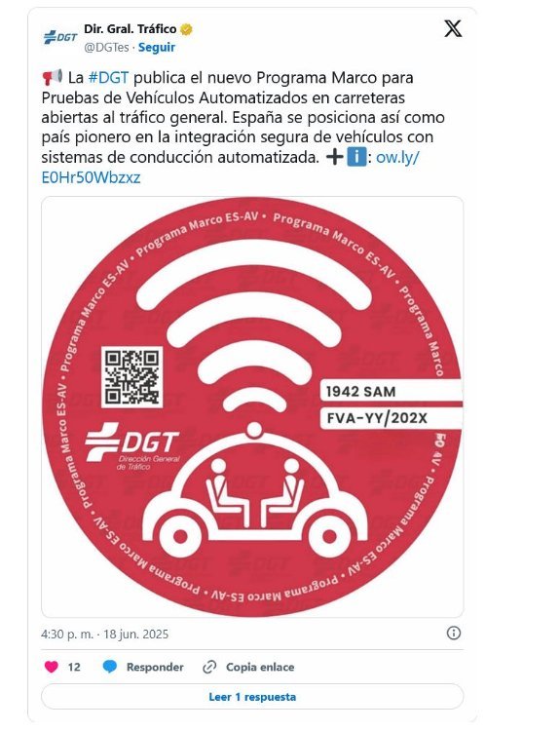Open the red ES-AV sticker image

click(x=252, y=407)
